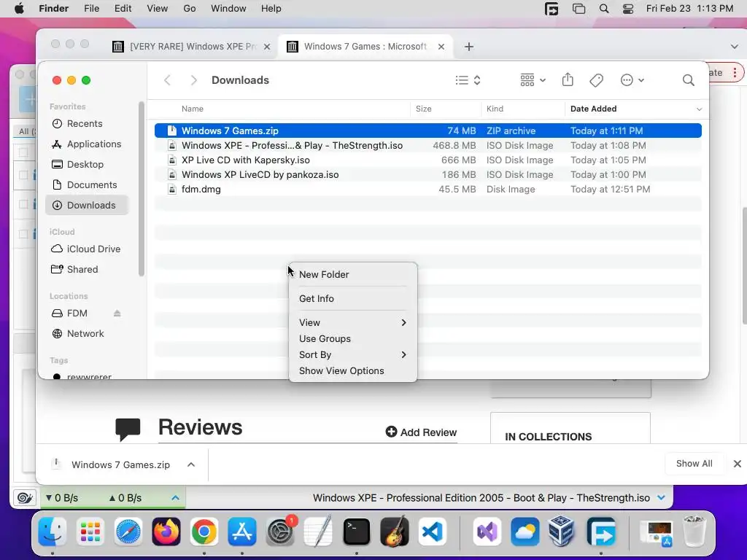Choose Get Info from context menu
The height and width of the screenshot is (560, 747).
click(353, 298)
